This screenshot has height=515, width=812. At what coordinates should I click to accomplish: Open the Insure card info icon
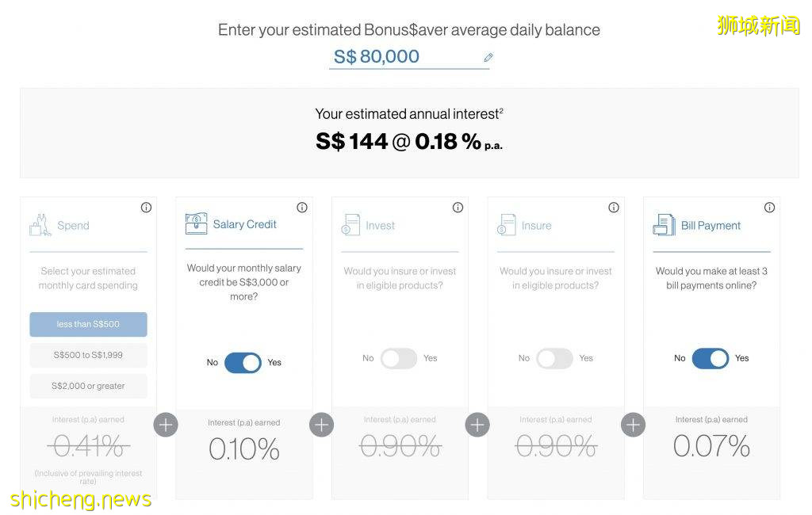pos(614,208)
